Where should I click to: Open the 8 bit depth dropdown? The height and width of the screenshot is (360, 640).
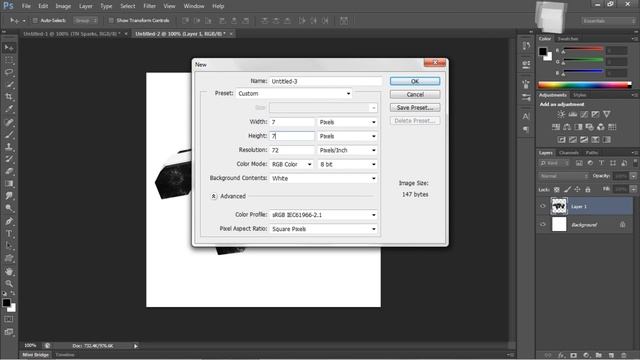pyautogui.click(x=347, y=164)
